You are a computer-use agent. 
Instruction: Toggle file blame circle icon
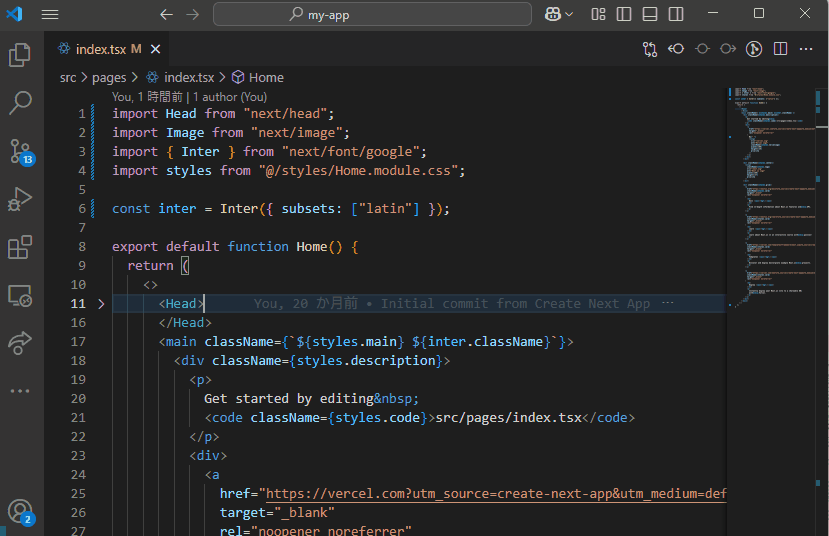(x=702, y=49)
